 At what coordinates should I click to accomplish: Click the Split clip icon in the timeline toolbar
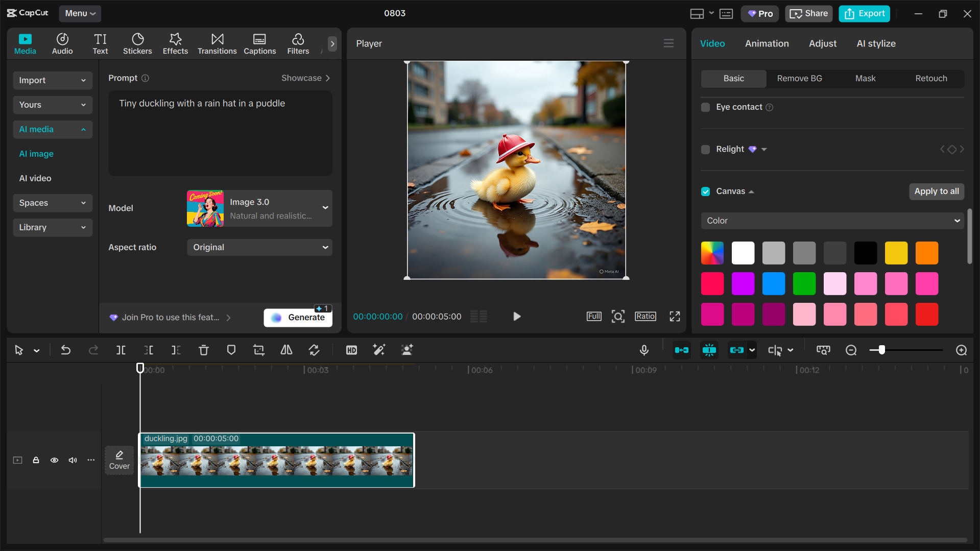pos(121,350)
